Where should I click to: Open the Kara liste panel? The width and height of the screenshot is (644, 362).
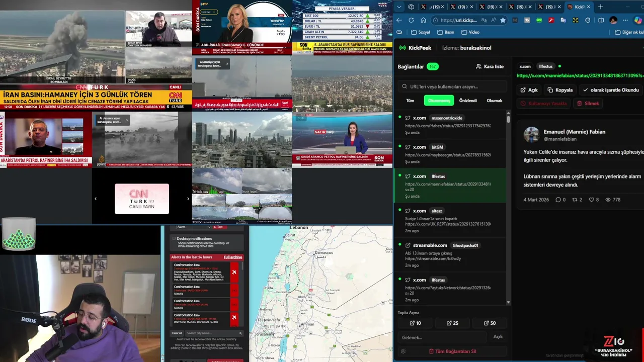click(x=490, y=66)
